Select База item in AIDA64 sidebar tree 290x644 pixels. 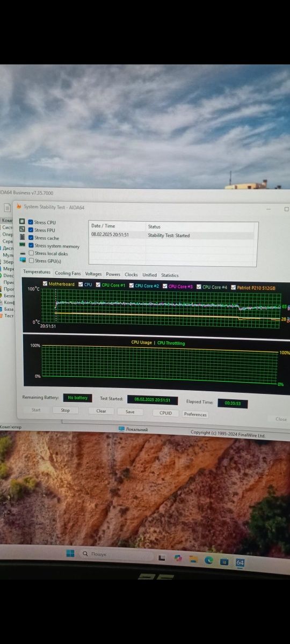coord(9,309)
